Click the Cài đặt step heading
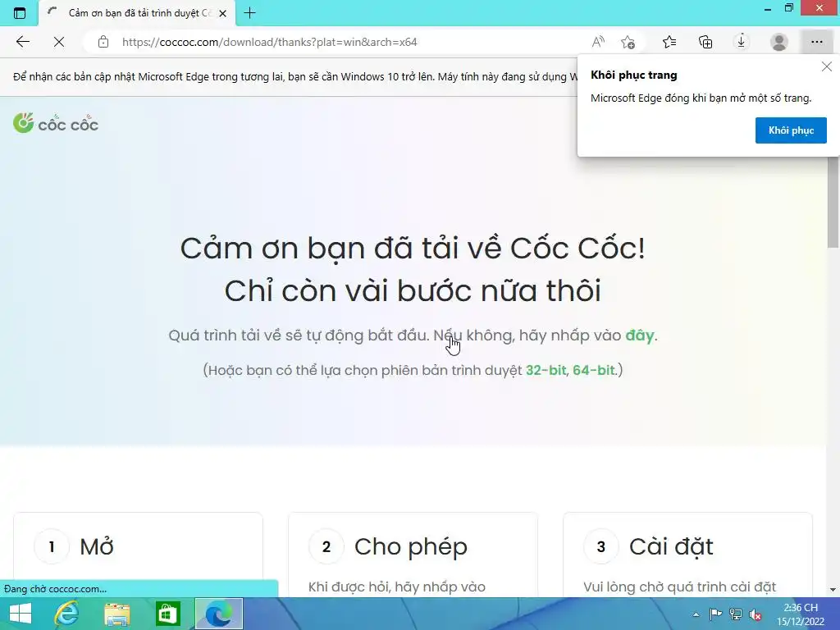 671,547
